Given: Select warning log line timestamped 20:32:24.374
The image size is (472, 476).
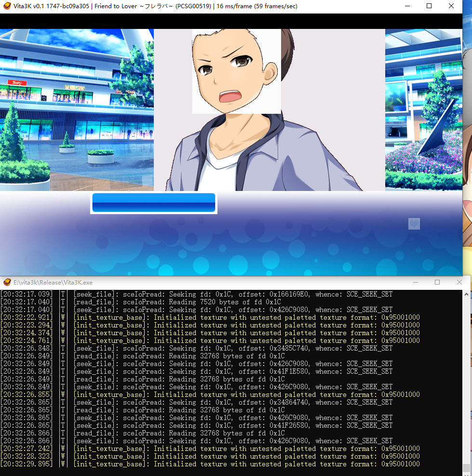Looking at the screenshot, I should point(210,333).
